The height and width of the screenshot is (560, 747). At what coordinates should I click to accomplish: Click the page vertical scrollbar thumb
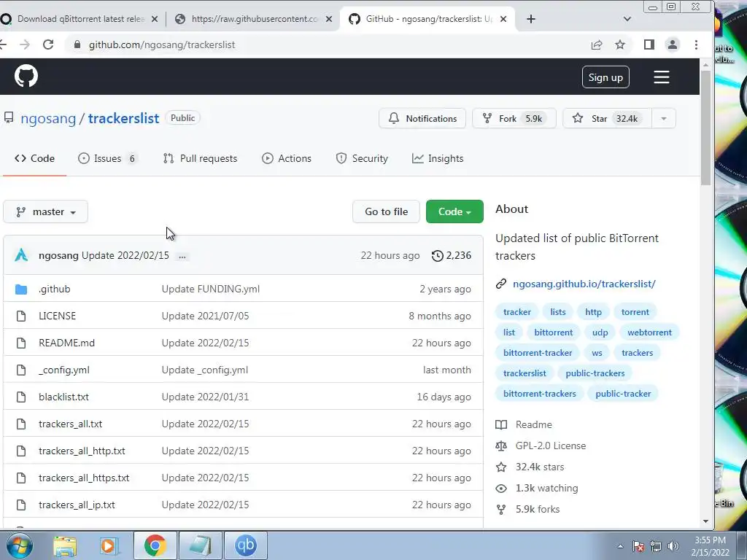point(705,128)
